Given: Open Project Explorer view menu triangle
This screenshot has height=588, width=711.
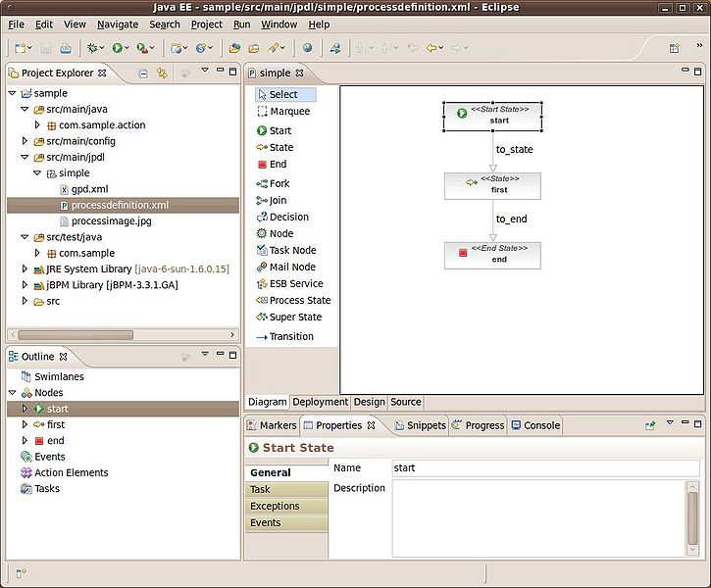Looking at the screenshot, I should tap(205, 71).
